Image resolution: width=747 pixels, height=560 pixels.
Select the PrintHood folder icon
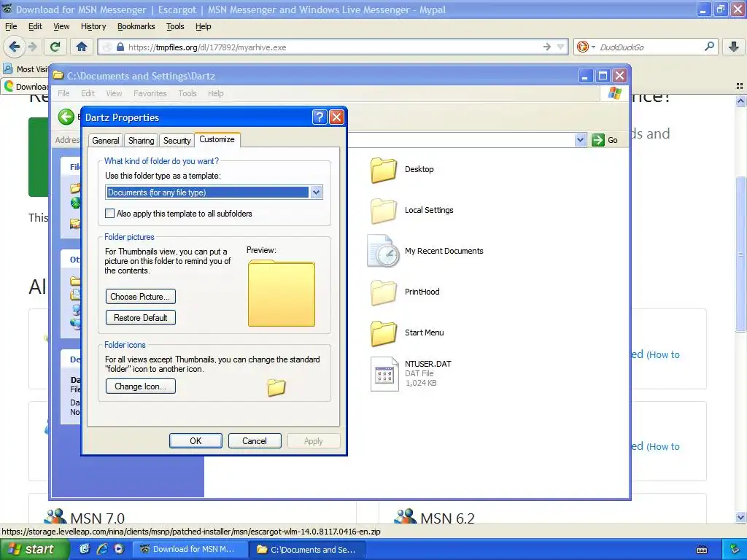point(384,292)
